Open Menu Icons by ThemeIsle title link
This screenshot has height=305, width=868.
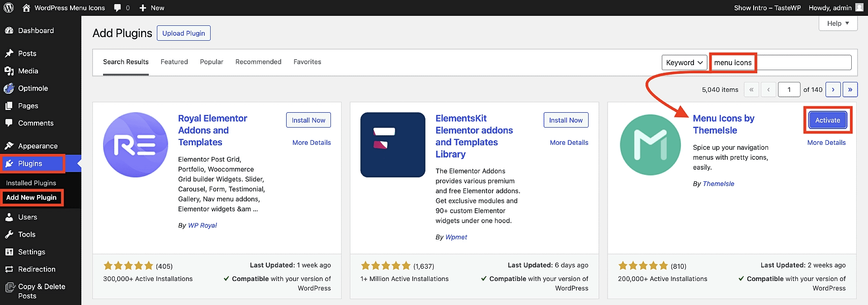(723, 124)
